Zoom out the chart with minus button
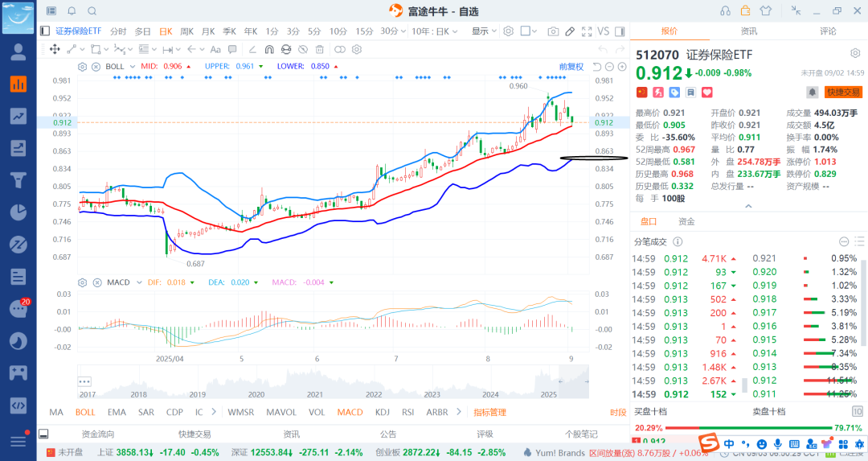Image resolution: width=868 pixels, height=461 pixels. [x=609, y=67]
